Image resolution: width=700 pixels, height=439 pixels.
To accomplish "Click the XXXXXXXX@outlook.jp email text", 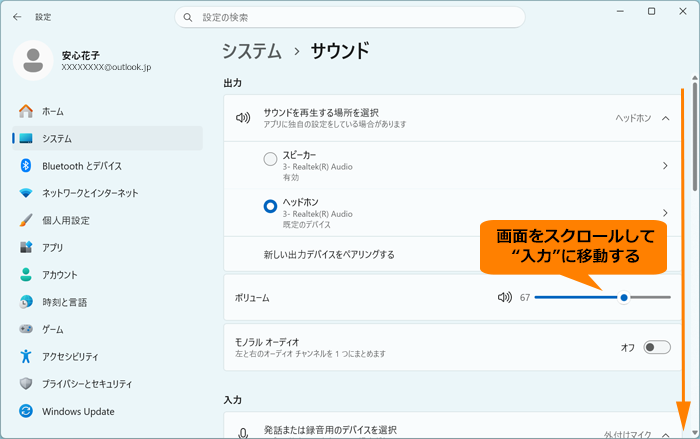I will (106, 67).
